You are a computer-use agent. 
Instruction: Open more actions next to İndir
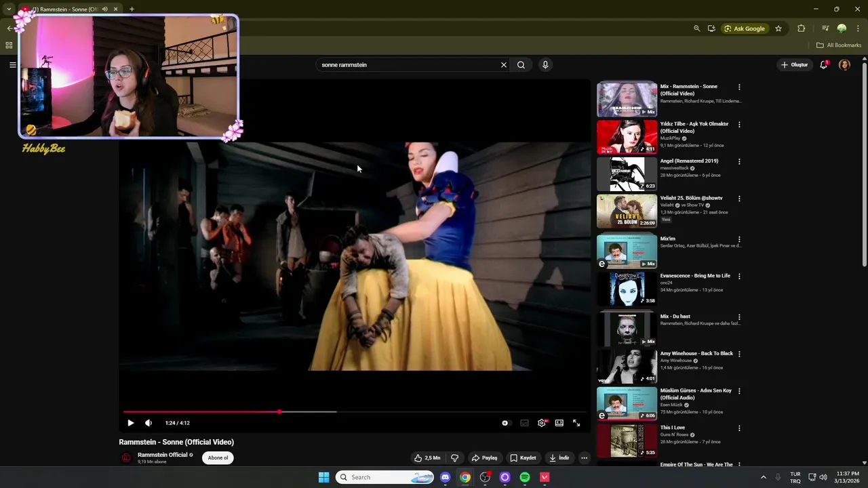(584, 458)
